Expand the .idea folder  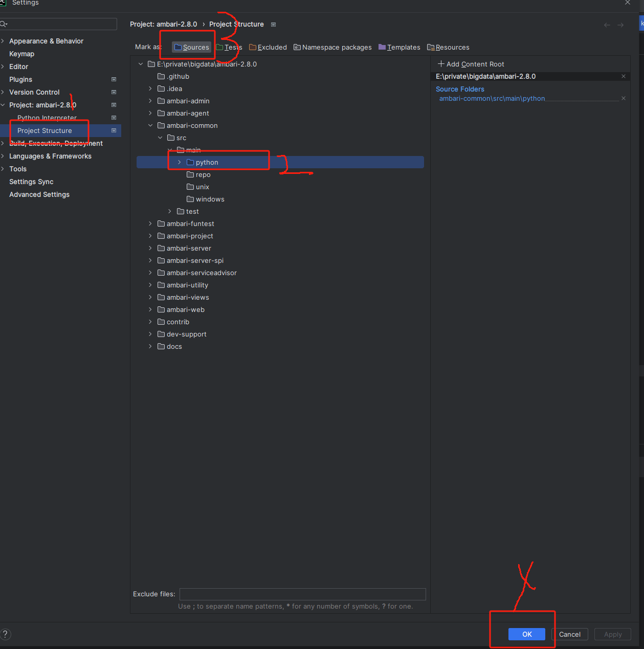point(150,88)
